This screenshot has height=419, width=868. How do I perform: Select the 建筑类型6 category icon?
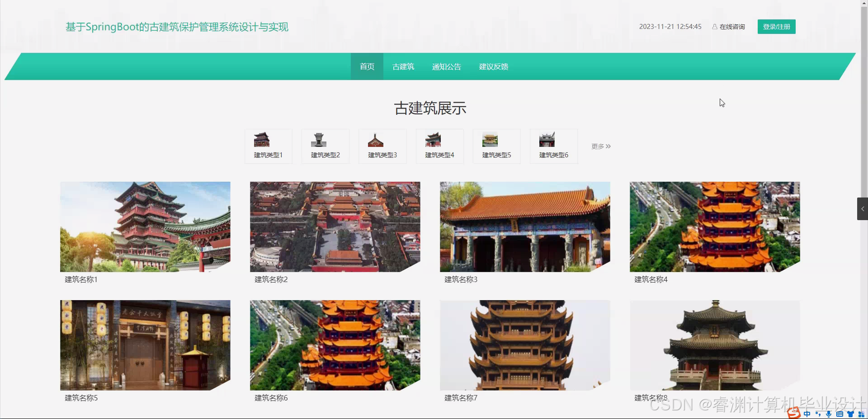point(547,140)
